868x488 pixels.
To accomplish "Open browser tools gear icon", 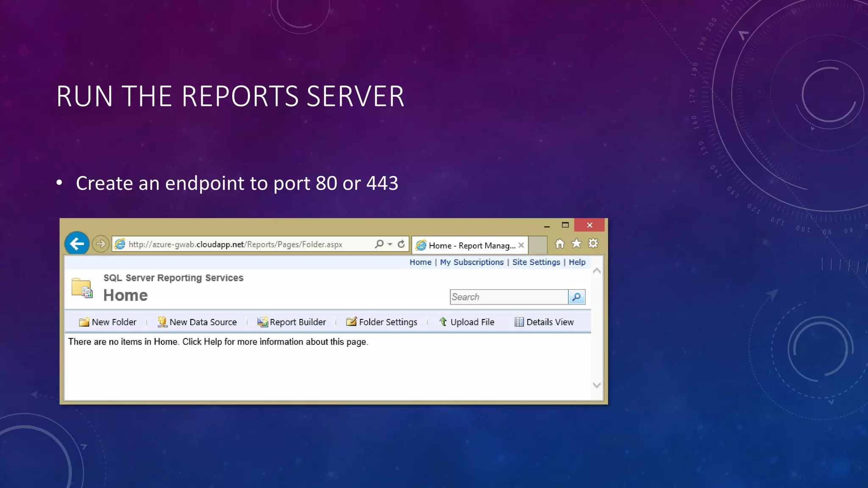I will [x=593, y=244].
